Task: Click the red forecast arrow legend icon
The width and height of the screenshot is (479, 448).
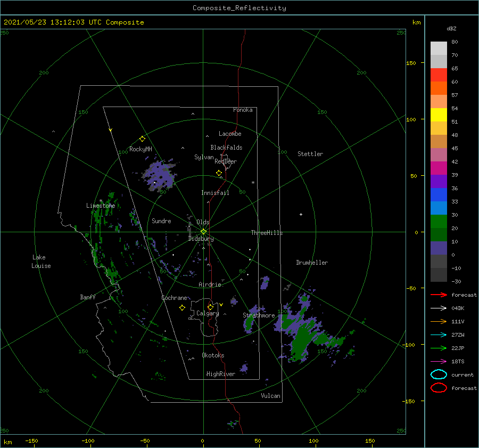Action: click(x=439, y=295)
